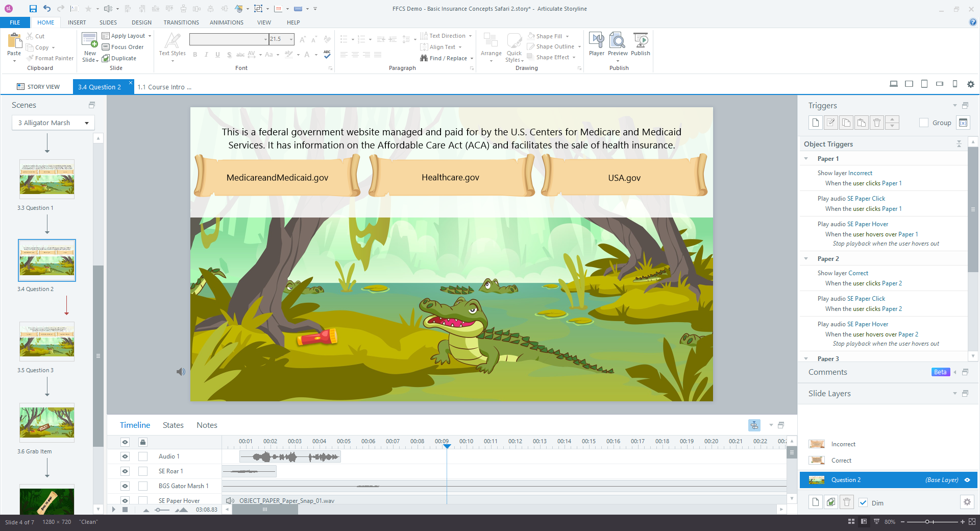Undock the Scenes panel

pos(92,105)
